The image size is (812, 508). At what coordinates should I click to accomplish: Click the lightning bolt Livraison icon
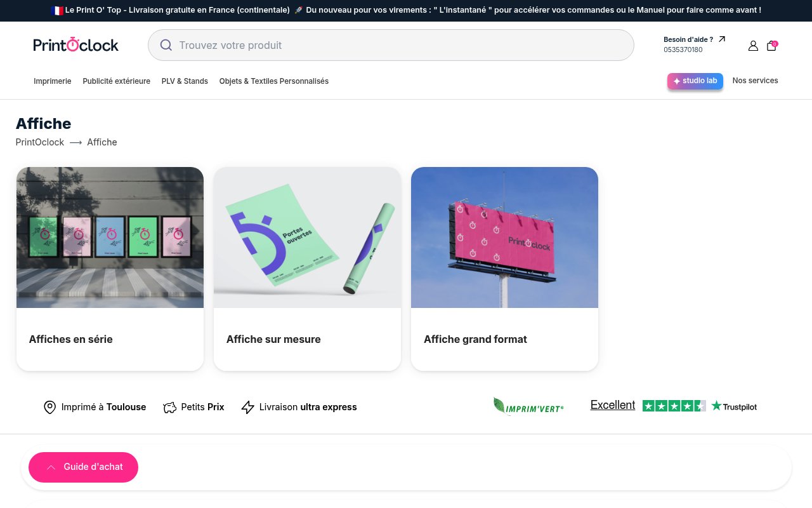coord(248,407)
